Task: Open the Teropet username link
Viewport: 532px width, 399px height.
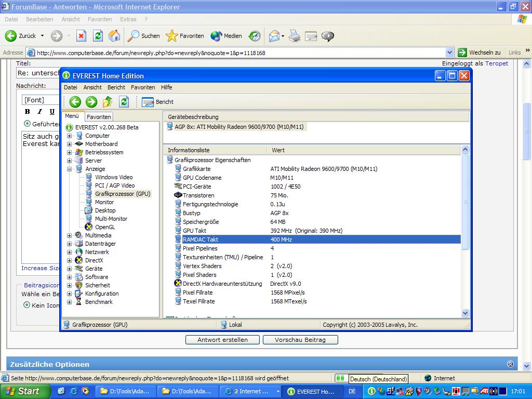Action: tap(496, 63)
